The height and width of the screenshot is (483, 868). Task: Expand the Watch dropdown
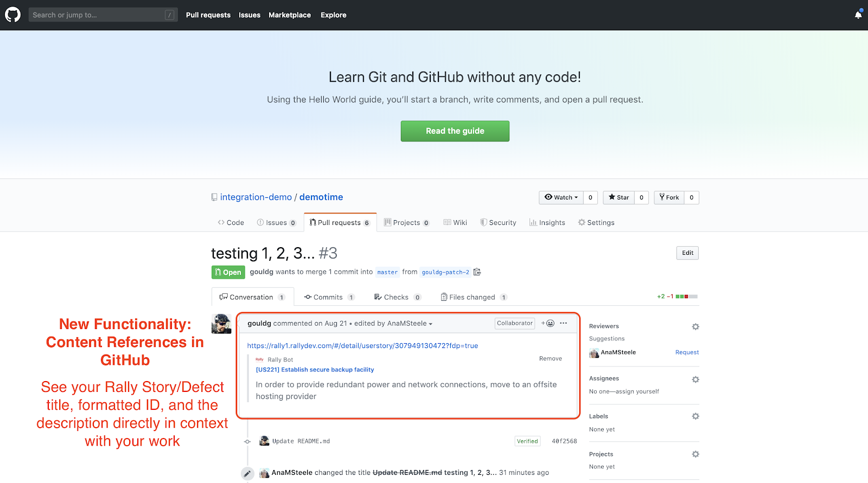click(x=561, y=198)
